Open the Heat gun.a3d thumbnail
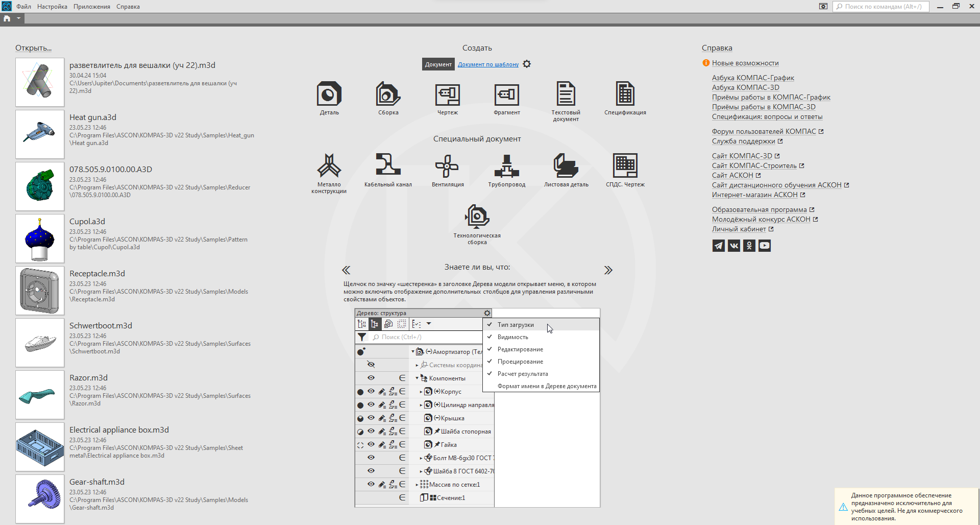The width and height of the screenshot is (980, 525). tap(40, 134)
